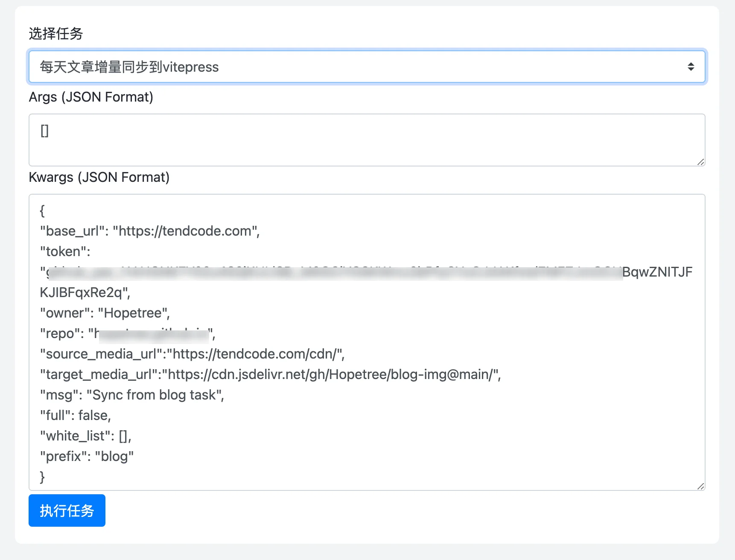735x560 pixels.
Task: Click the 选择任务 label
Action: (x=56, y=33)
